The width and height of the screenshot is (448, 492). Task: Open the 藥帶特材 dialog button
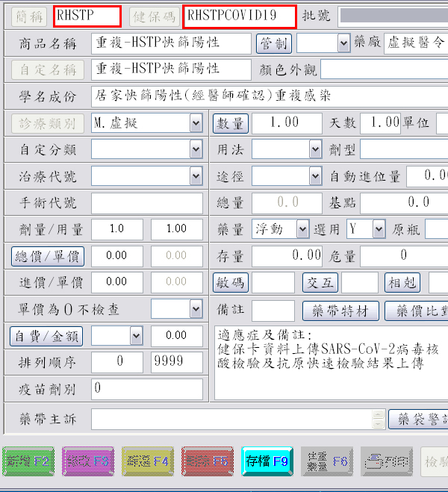click(340, 311)
